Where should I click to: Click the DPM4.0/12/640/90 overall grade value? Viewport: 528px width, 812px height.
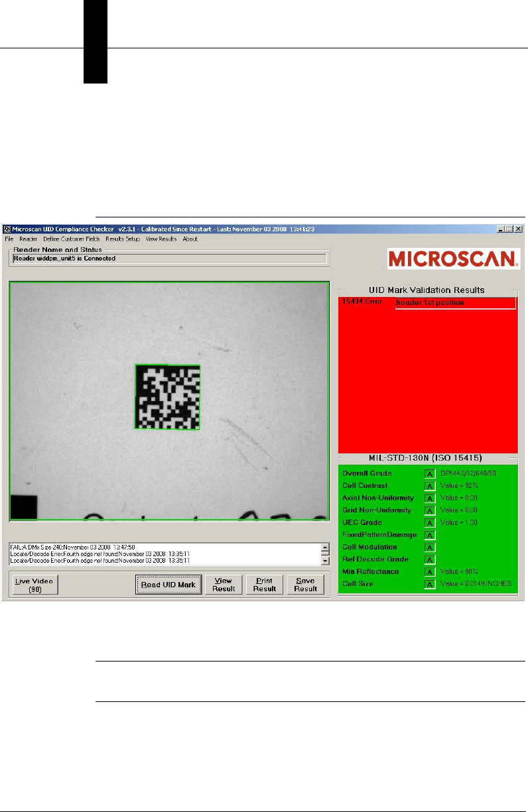469,473
